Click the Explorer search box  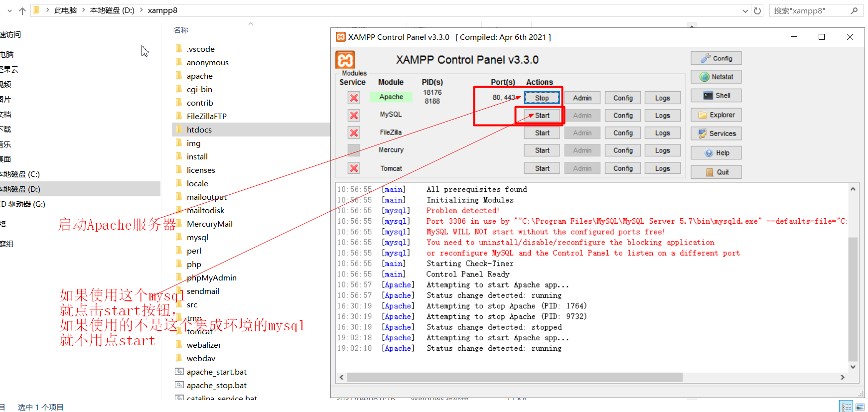[816, 10]
